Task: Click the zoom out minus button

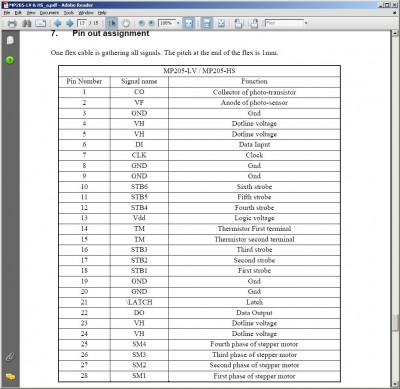Action: [x=142, y=23]
